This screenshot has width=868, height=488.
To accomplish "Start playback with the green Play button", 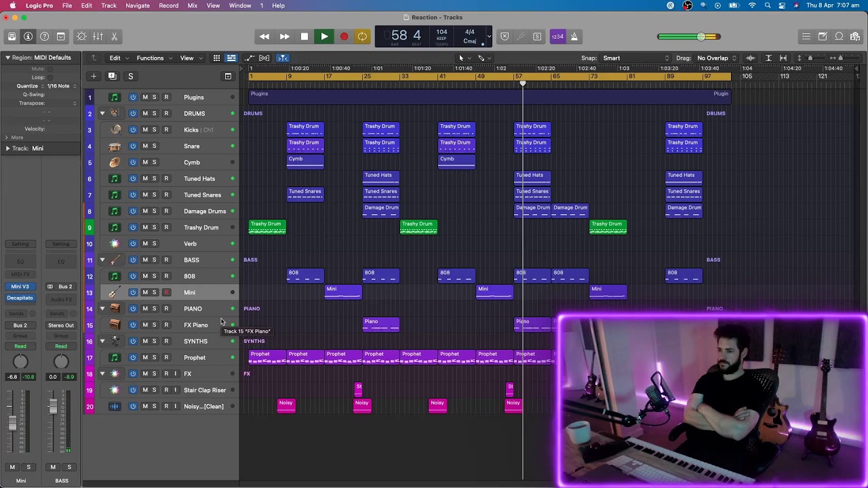I will pyautogui.click(x=324, y=37).
